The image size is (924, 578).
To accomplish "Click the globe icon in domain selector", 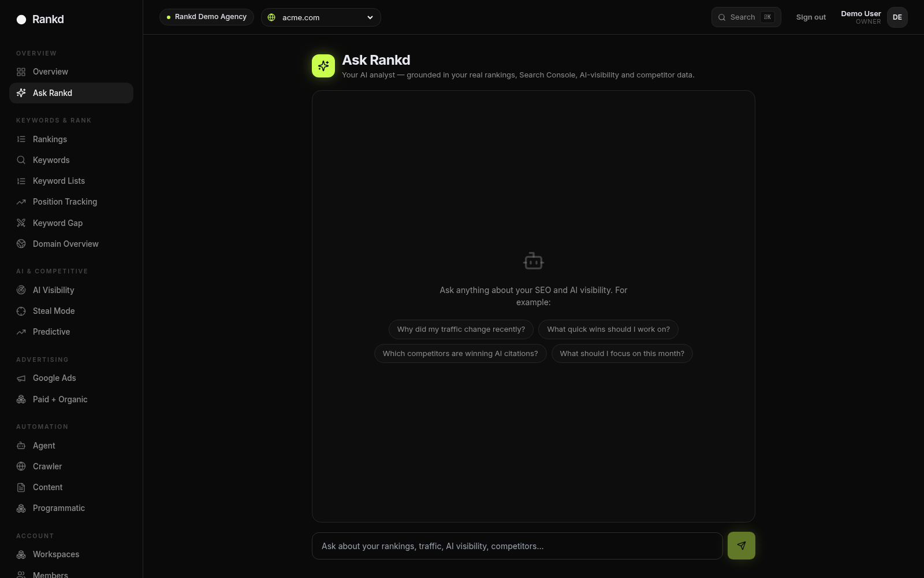I will coord(271,17).
